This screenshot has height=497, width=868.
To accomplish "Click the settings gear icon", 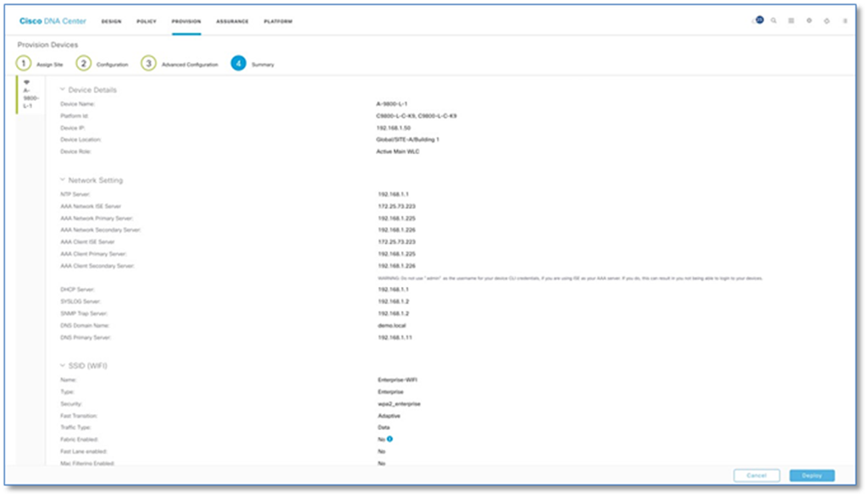I will coord(809,20).
